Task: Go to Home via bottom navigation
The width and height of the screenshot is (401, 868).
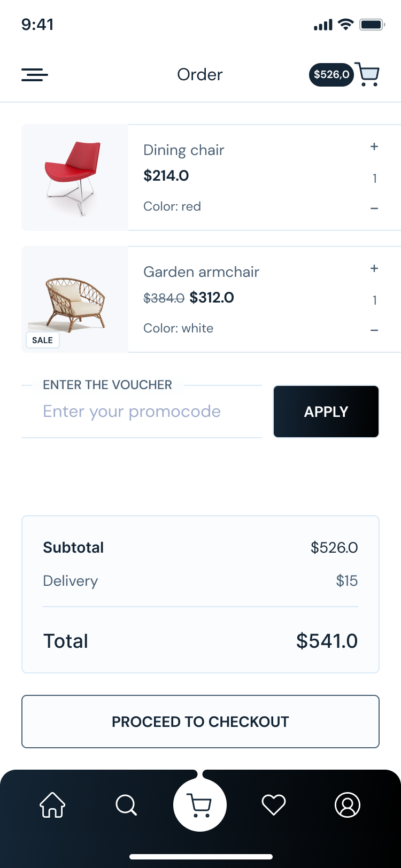Action: [x=52, y=804]
